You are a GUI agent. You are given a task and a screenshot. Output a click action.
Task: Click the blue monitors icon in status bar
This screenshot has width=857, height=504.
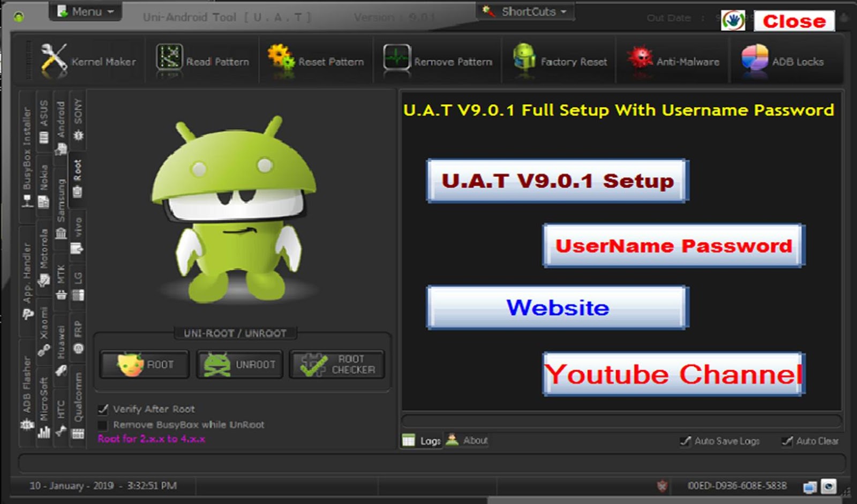point(810,486)
